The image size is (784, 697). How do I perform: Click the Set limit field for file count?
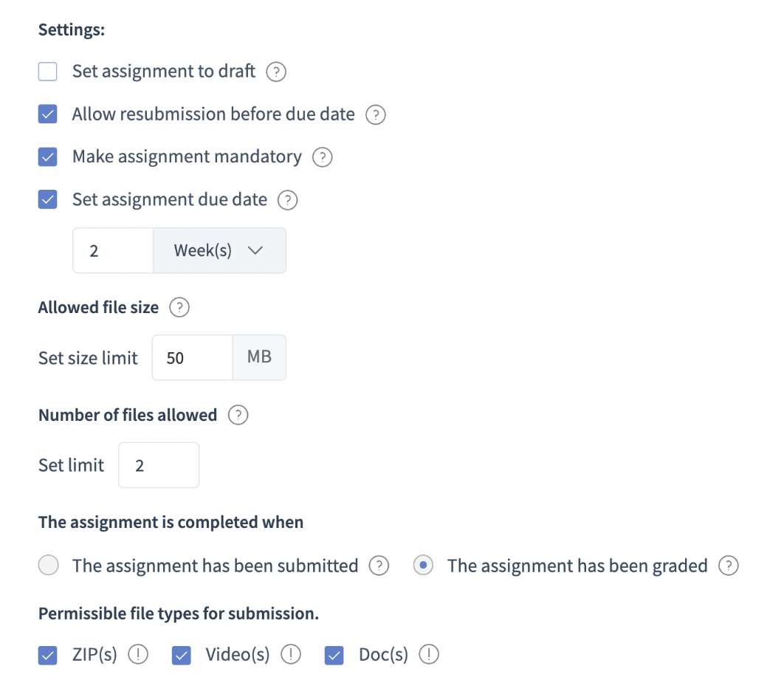(158, 465)
